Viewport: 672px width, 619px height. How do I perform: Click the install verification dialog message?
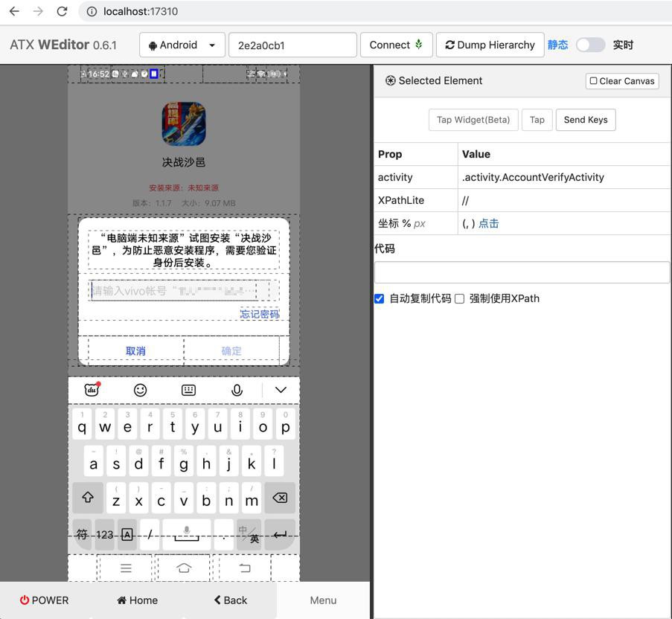pyautogui.click(x=184, y=250)
